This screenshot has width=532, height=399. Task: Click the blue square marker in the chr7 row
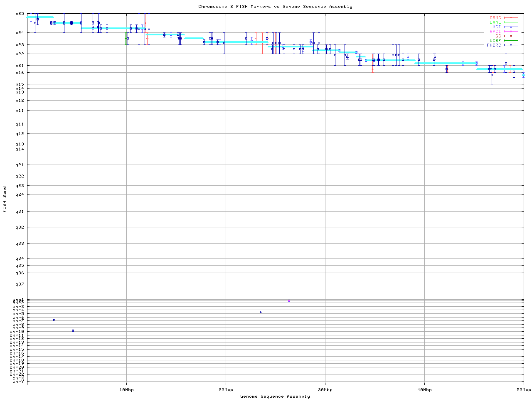[x=54, y=320]
